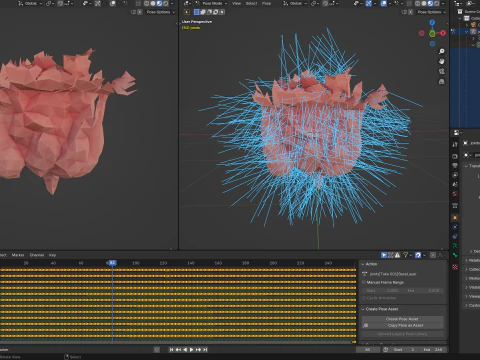
Task: Click the blue Z axis on the navigation gizmo
Action: (432, 23)
